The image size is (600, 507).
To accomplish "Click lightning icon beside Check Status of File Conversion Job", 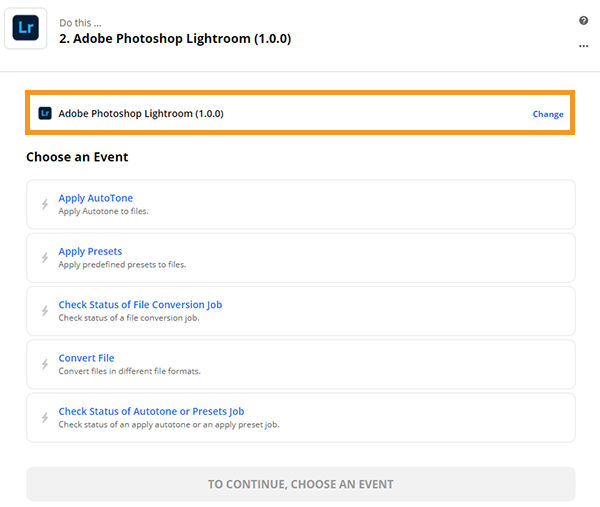I will (x=45, y=311).
